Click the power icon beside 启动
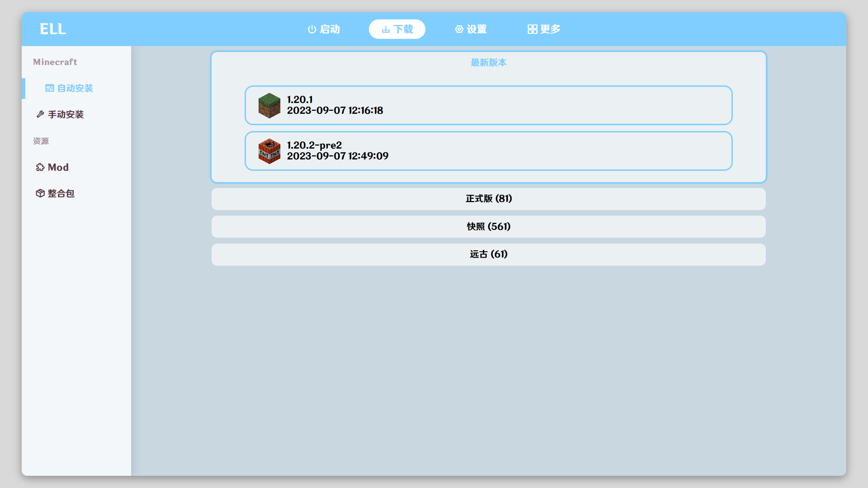The height and width of the screenshot is (488, 868). tap(312, 29)
